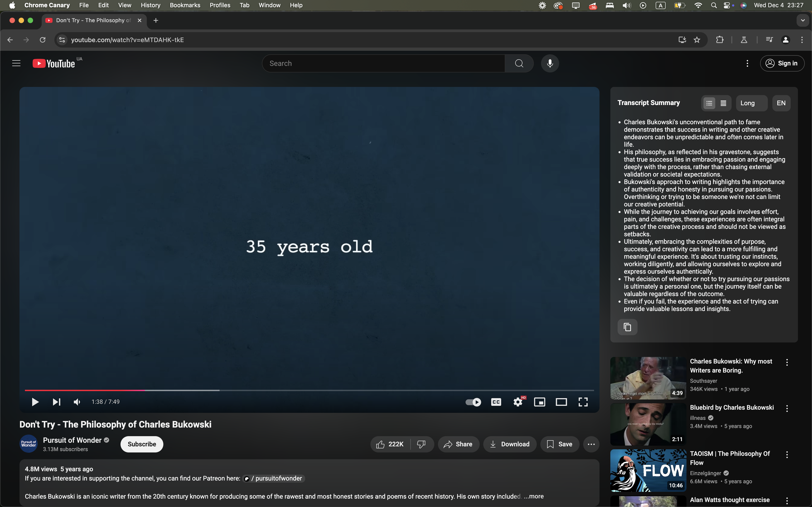812x507 pixels.
Task: Click the voice search microphone icon
Action: pos(550,63)
